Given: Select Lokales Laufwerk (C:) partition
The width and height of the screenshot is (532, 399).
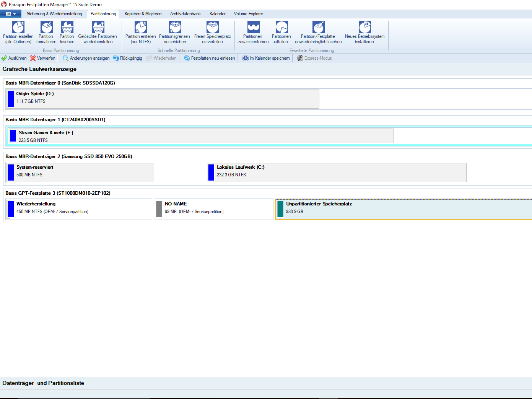Looking at the screenshot, I should (337, 173).
